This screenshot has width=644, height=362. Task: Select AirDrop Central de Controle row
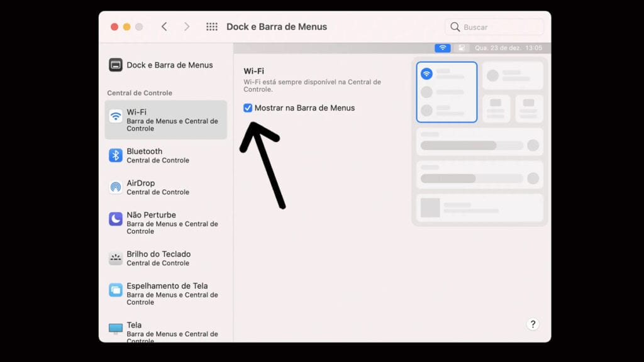tap(166, 187)
